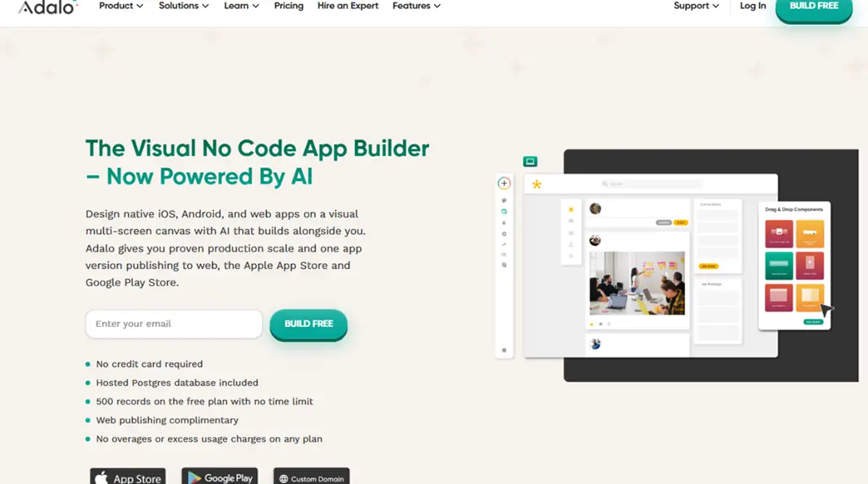Click the search bar in the app mockup

[x=651, y=184]
